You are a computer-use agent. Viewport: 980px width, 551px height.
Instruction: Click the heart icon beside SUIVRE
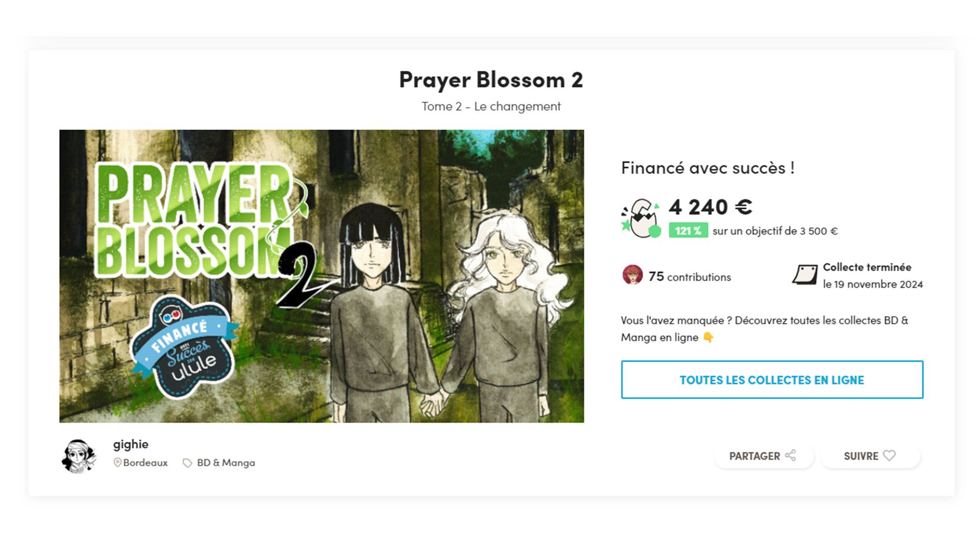pos(889,456)
